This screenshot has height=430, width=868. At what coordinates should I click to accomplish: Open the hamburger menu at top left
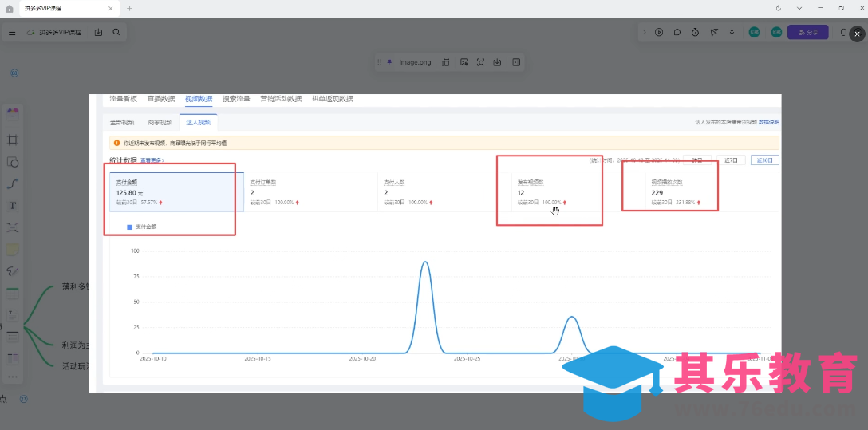pos(12,33)
